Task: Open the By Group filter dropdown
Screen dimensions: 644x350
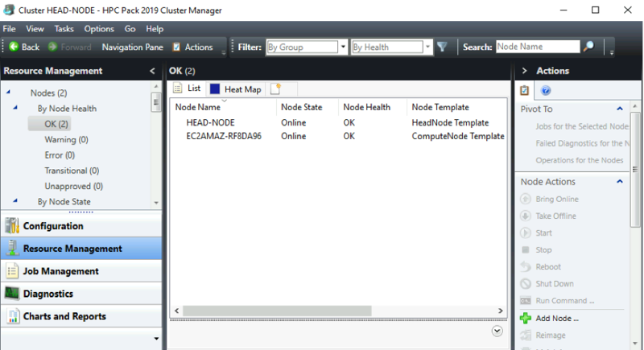Action: tap(343, 47)
